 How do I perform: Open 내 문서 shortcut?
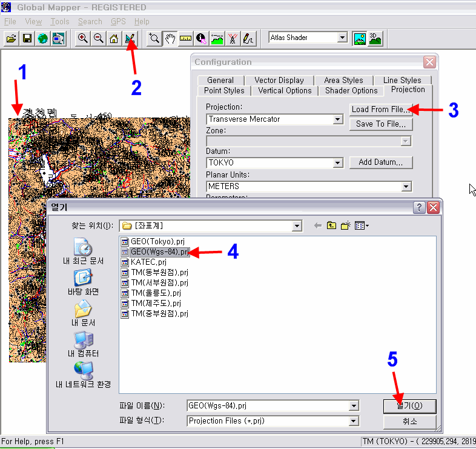tap(83, 313)
